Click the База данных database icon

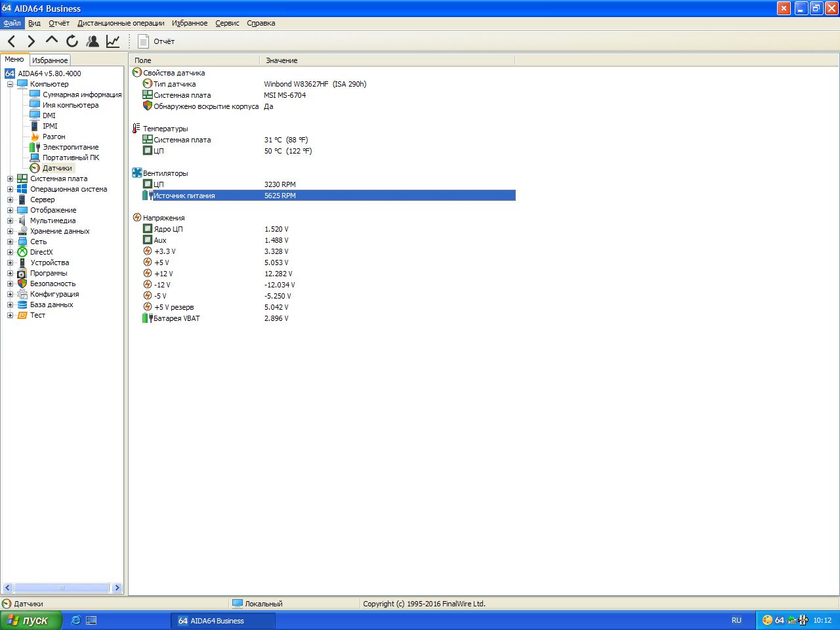(x=22, y=304)
